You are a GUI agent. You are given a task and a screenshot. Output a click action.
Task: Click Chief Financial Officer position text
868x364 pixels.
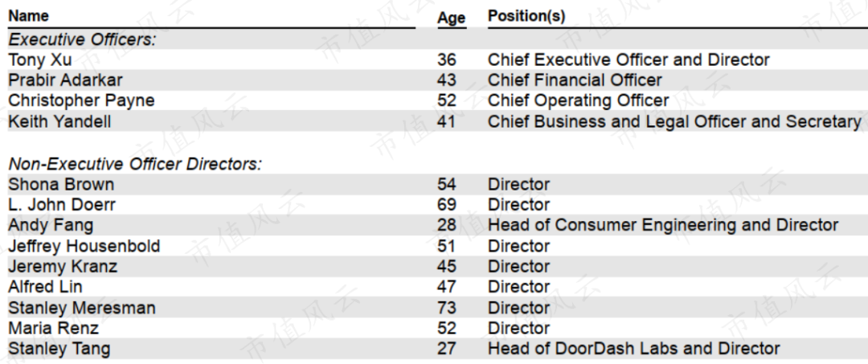pyautogui.click(x=575, y=80)
